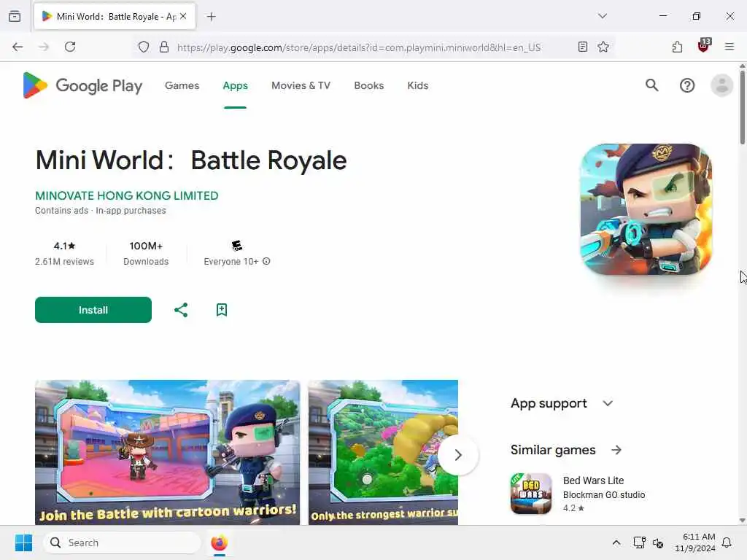The width and height of the screenshot is (747, 560).
Task: Select the Mini World browser tab
Action: (x=115, y=17)
